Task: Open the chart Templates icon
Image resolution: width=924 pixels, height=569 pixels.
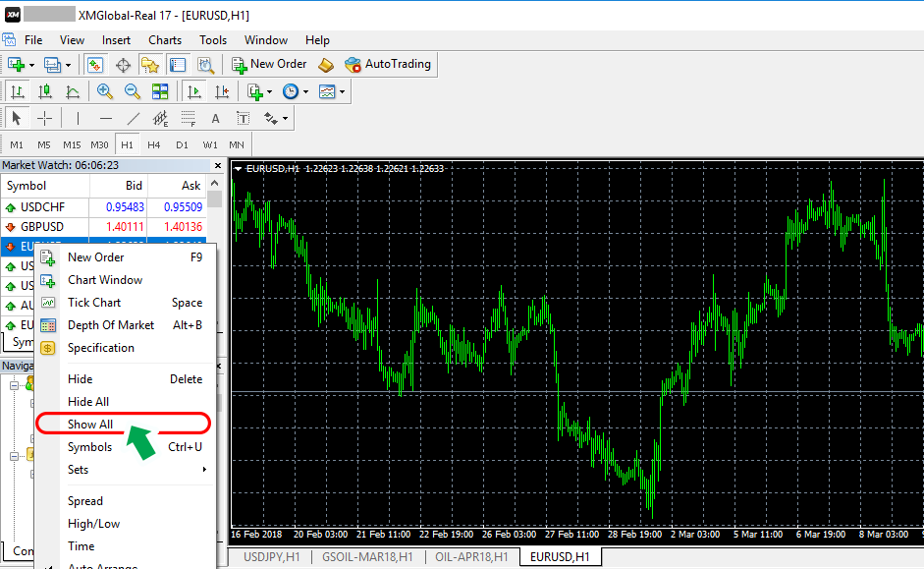Action: click(326, 91)
